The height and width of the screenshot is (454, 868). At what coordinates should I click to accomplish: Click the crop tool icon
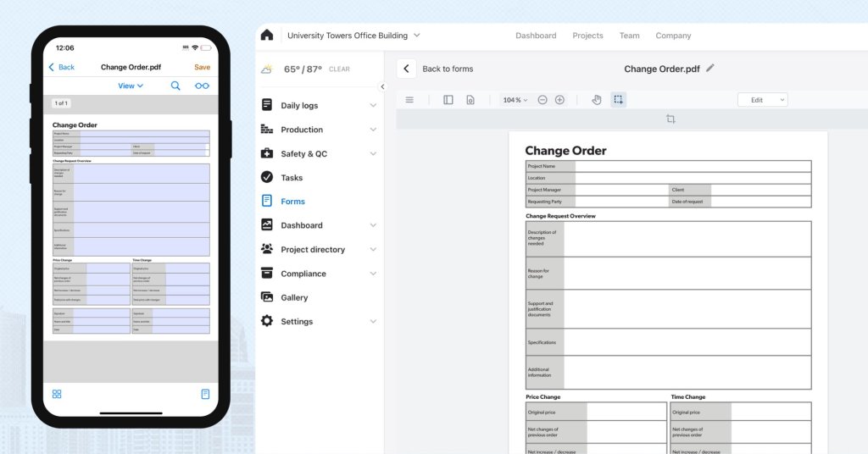pyautogui.click(x=670, y=119)
